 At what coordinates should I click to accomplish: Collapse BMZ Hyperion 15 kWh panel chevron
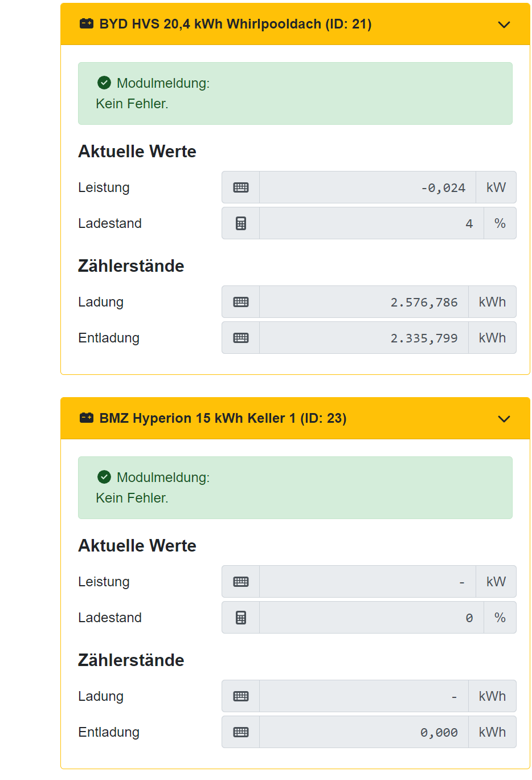click(504, 419)
